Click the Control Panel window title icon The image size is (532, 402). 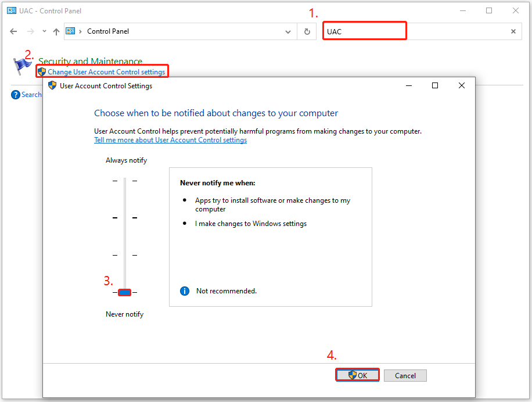[12, 11]
